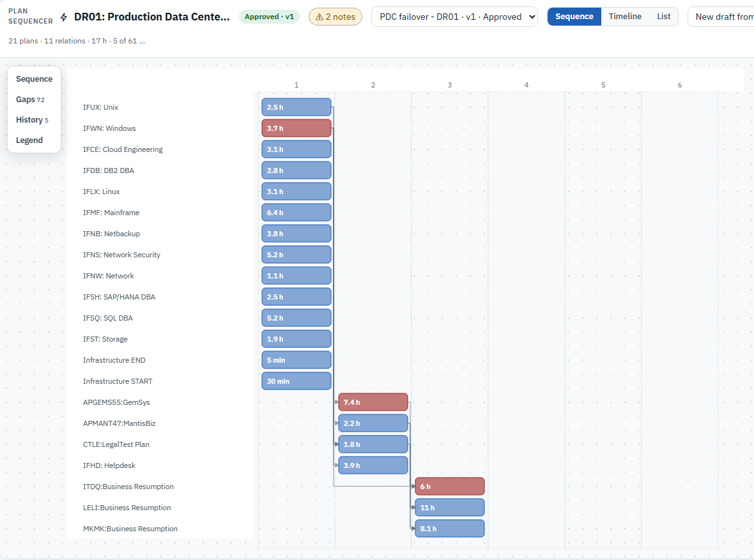Click the stage 1 column header

(296, 84)
